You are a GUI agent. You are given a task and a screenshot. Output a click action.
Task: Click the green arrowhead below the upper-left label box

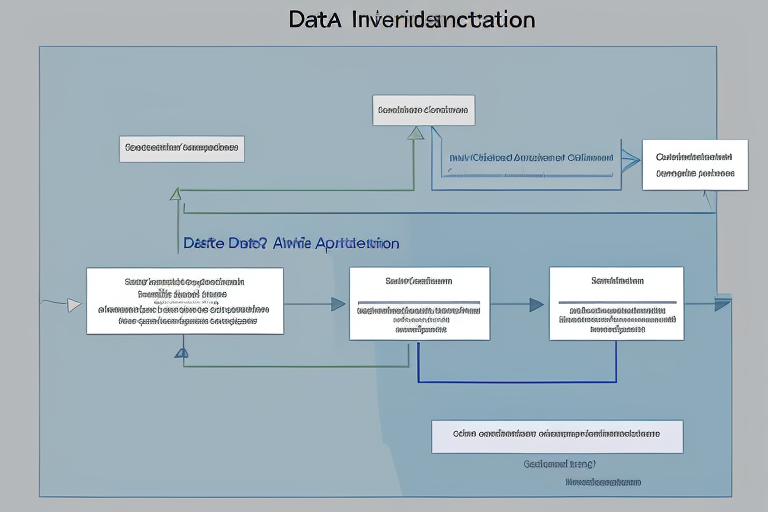[176, 194]
